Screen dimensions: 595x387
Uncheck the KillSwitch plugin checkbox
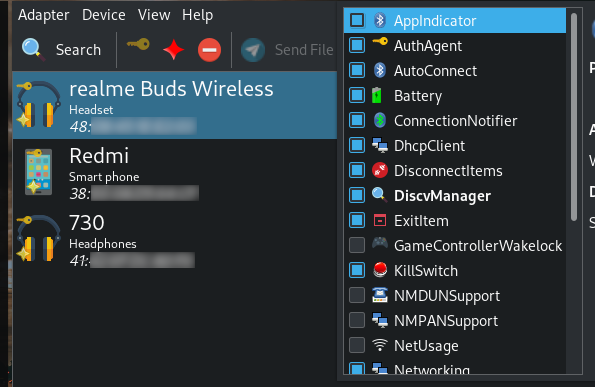point(357,270)
